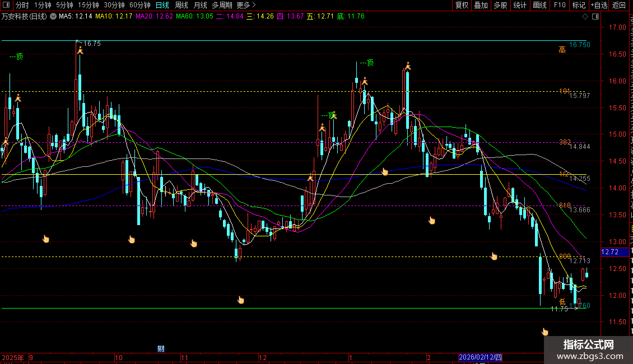Open the 多周期 multi-period view

point(221,5)
